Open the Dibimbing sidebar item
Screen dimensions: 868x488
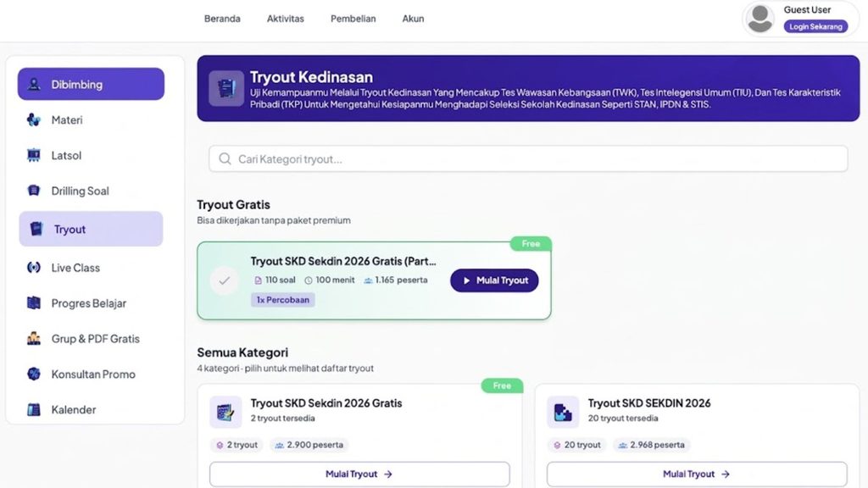click(91, 84)
